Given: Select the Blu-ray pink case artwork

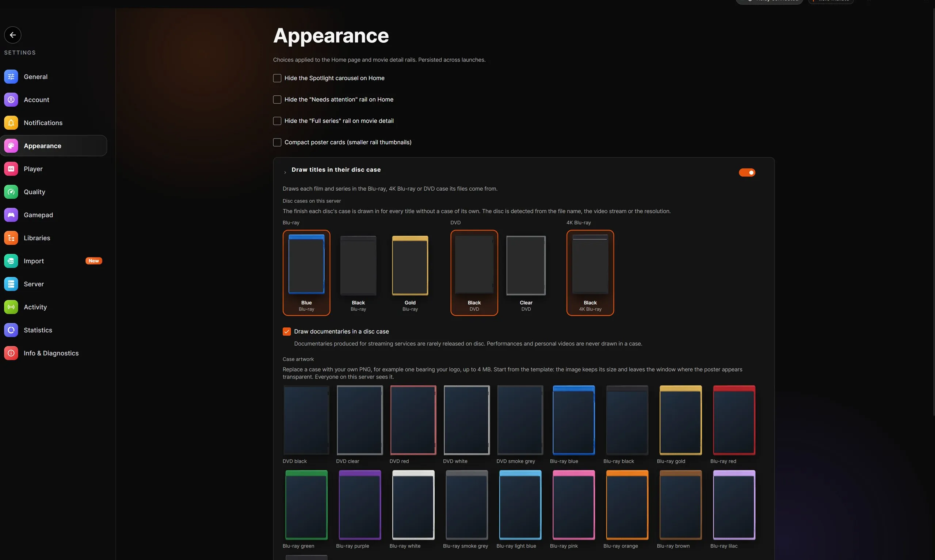Looking at the screenshot, I should [574, 505].
